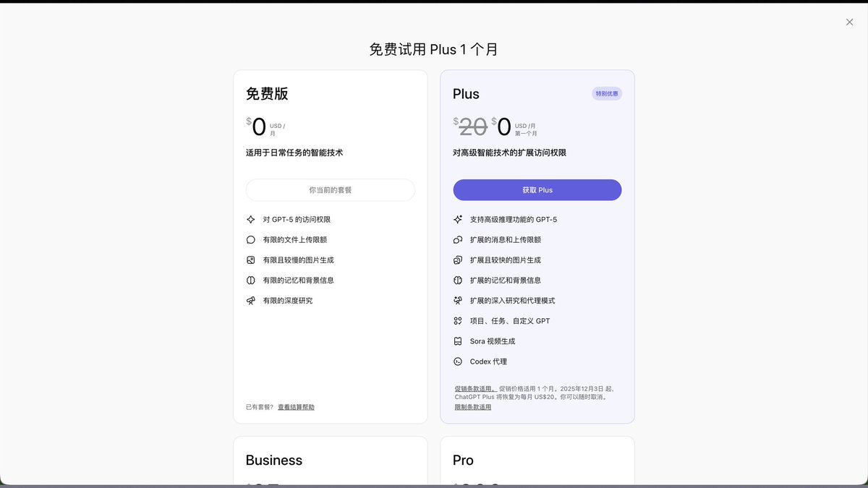Click the text 扩展的消息和上传限额
This screenshot has width=868, height=488.
pos(506,239)
